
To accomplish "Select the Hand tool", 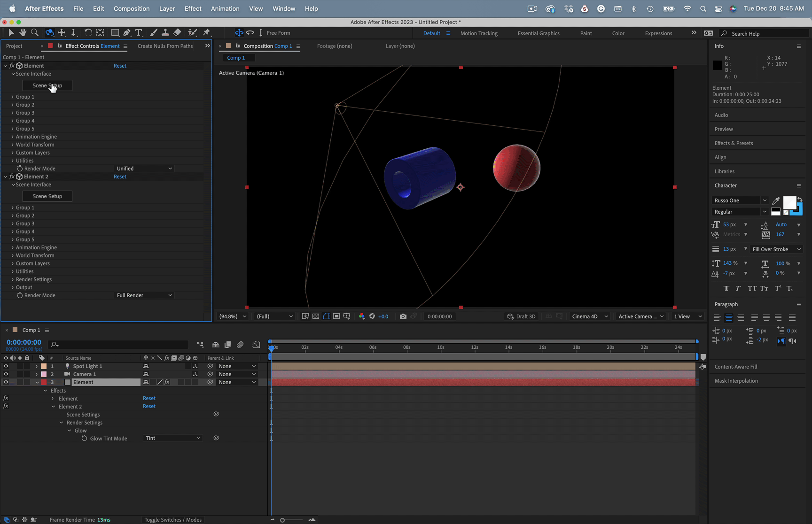I will point(23,32).
